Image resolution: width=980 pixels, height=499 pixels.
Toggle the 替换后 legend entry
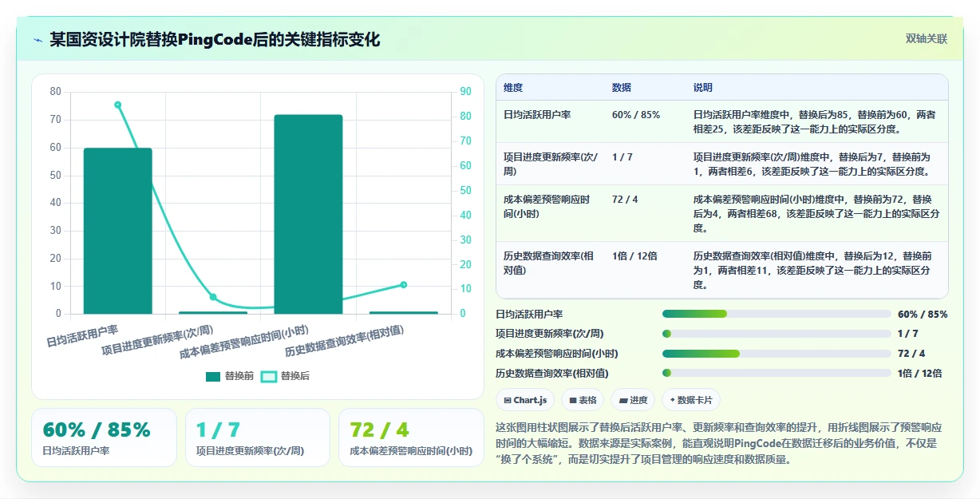coord(286,376)
